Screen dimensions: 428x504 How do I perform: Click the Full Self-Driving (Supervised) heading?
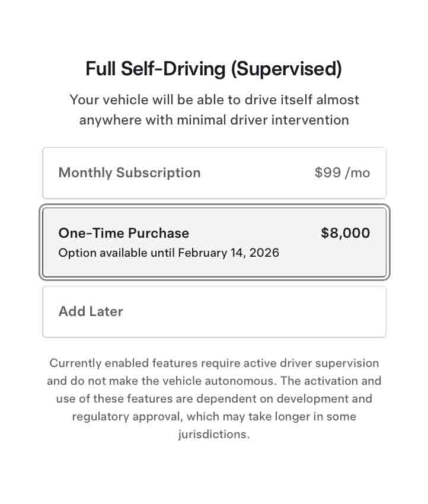pyautogui.click(x=214, y=68)
